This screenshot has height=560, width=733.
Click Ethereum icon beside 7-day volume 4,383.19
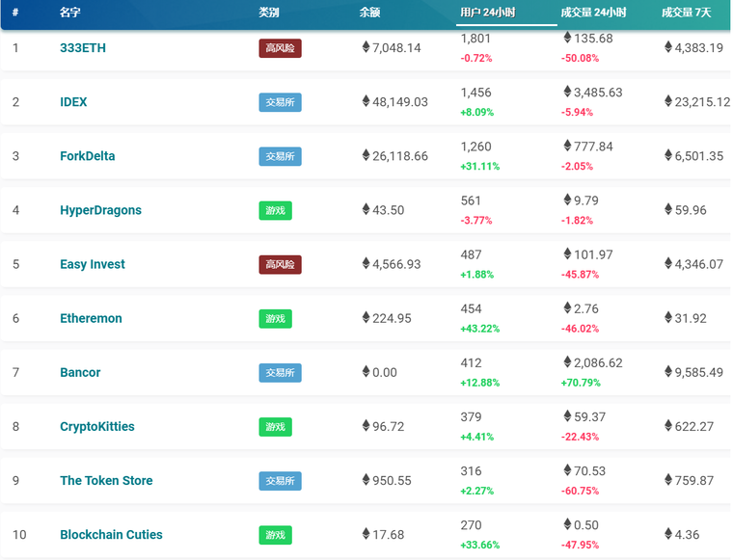pyautogui.click(x=668, y=46)
